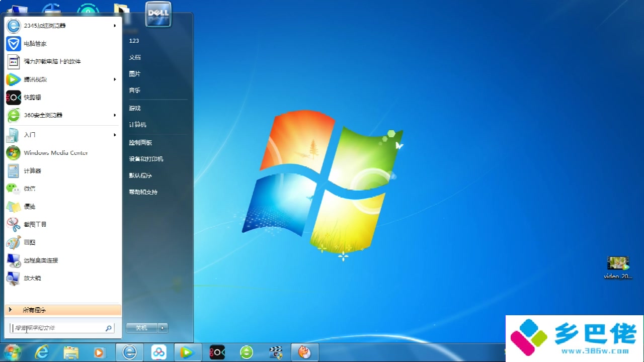Open the green 360 browser taskbar icon
The height and width of the screenshot is (362, 644).
tap(247, 353)
